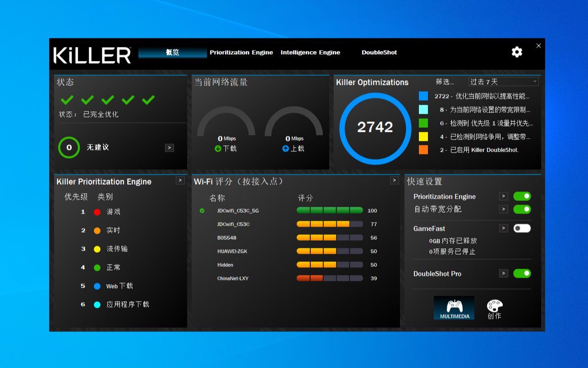
Task: Click the blue swatch for 2722 optimizations
Action: pos(423,96)
